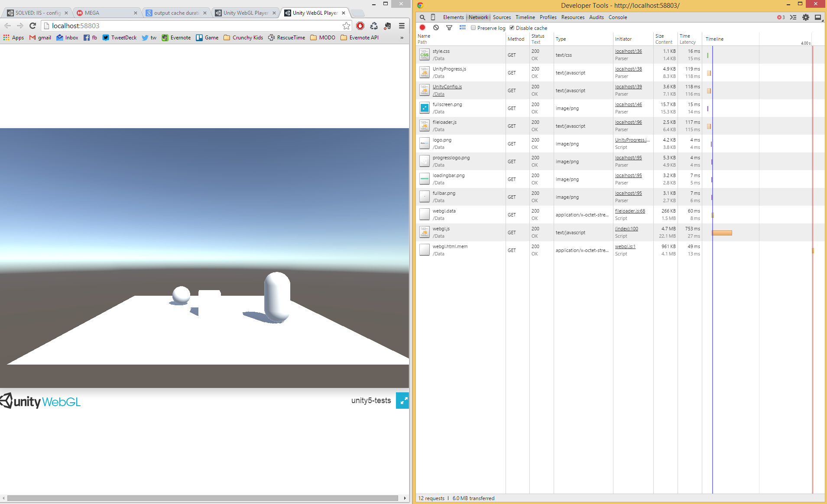Image resolution: width=827 pixels, height=504 pixels.
Task: Open the console drawer toggle
Action: click(793, 17)
